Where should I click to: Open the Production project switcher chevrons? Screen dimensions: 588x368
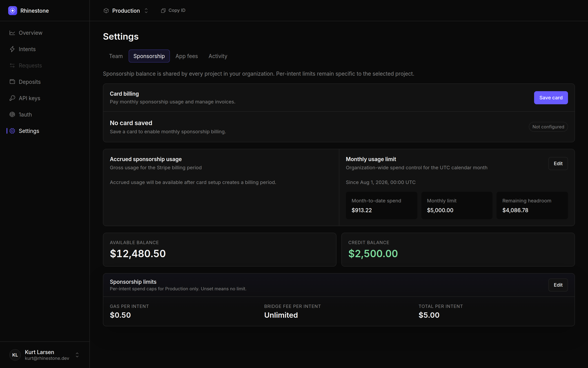pos(146,11)
